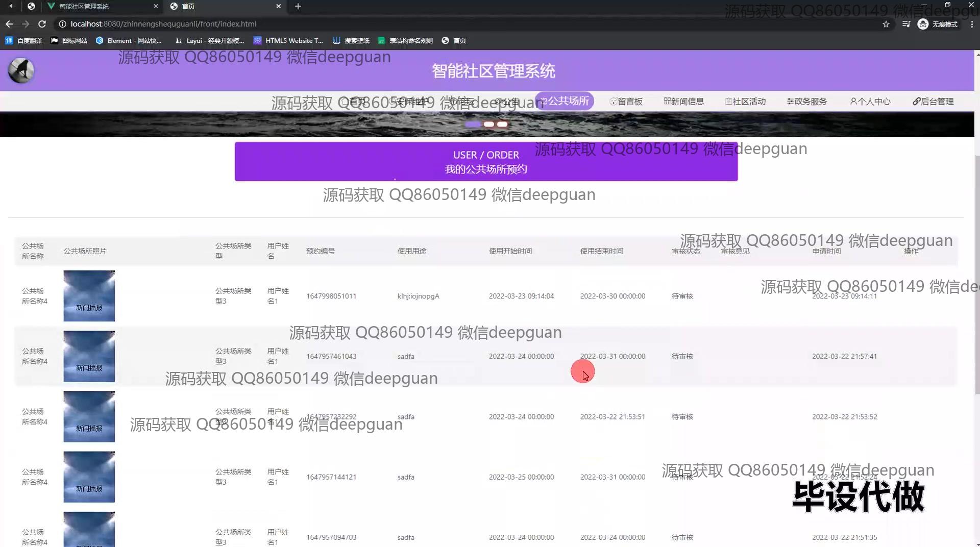
Task: Click 后台管理 link
Action: coord(933,102)
